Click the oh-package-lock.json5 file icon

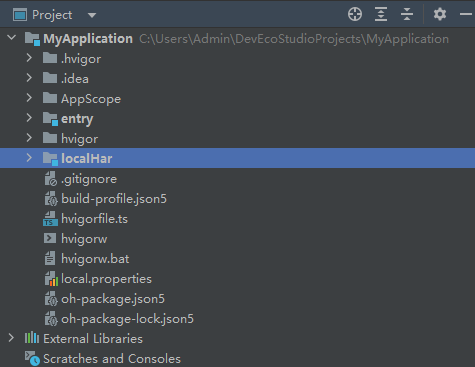point(51,319)
